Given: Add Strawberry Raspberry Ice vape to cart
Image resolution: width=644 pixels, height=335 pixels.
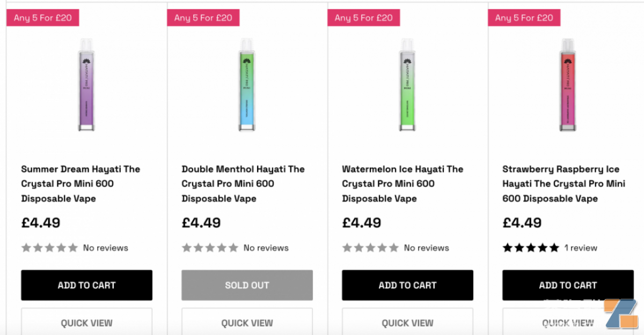Looking at the screenshot, I should click(568, 285).
